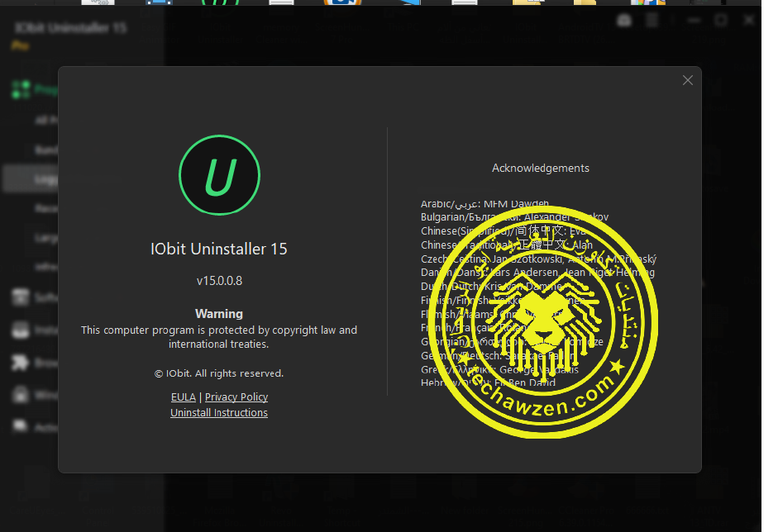Click the green IObit Uninstaller U logo
The height and width of the screenshot is (532, 778).
point(219,175)
